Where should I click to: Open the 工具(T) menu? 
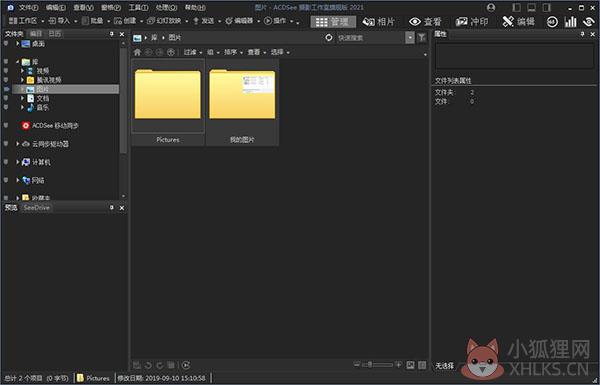coord(138,8)
